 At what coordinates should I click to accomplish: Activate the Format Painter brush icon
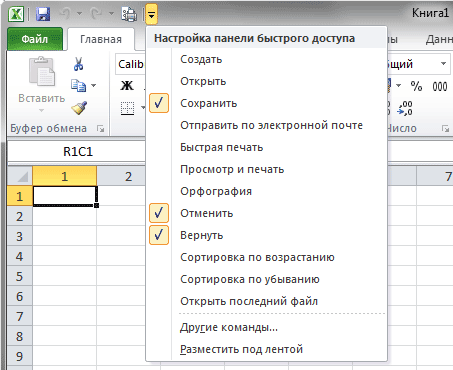[79, 108]
